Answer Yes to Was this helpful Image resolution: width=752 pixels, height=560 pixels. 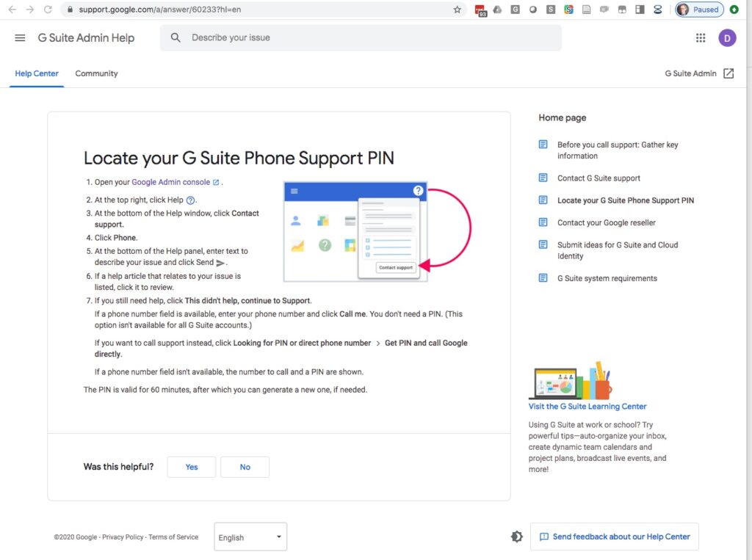coord(191,467)
